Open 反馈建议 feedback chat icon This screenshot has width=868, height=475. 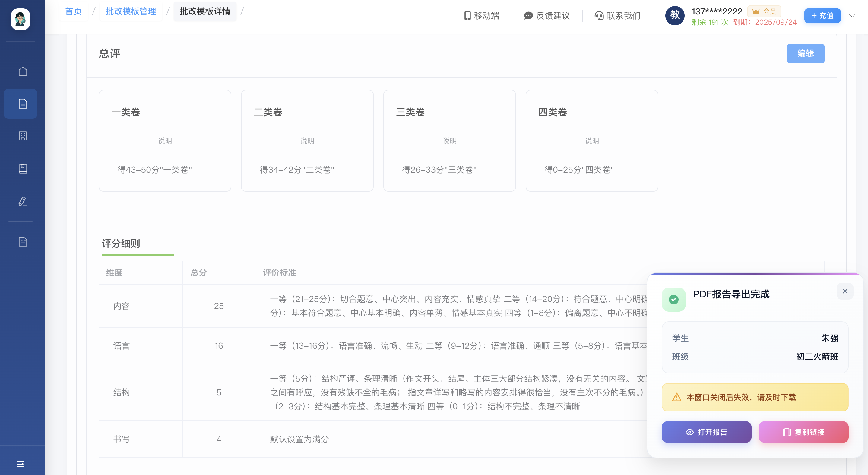click(528, 15)
